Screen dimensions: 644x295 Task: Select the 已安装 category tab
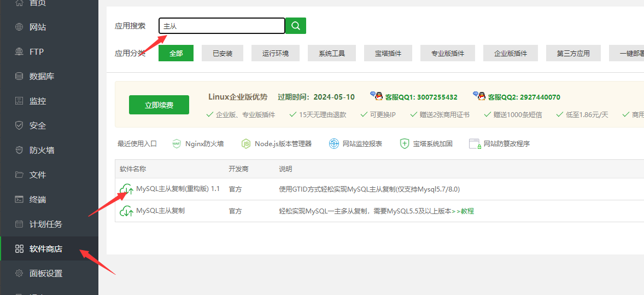(223, 53)
